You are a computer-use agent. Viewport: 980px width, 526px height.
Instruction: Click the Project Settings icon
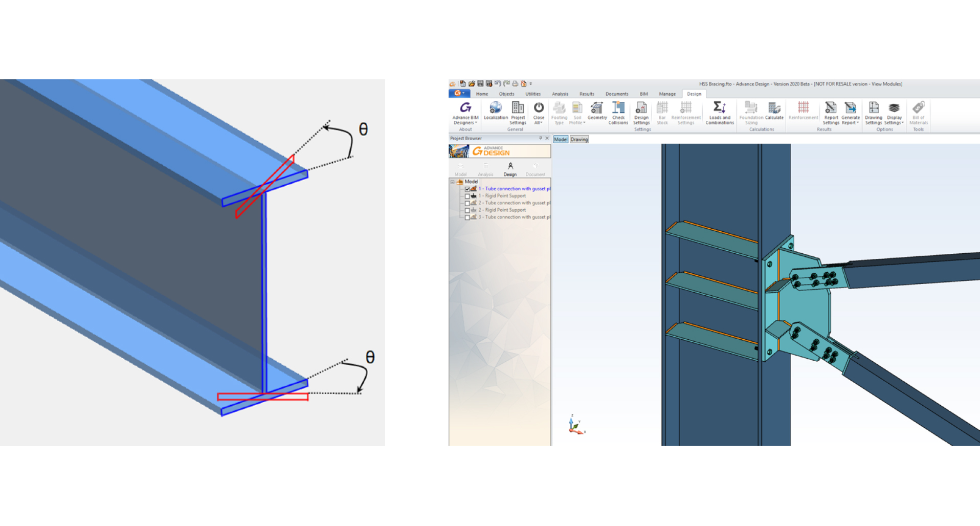[518, 111]
